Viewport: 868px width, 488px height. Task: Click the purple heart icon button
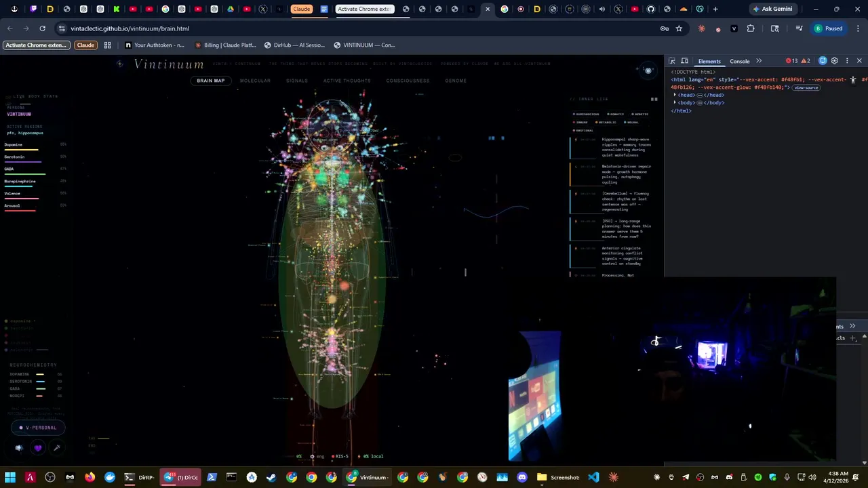pyautogui.click(x=38, y=448)
